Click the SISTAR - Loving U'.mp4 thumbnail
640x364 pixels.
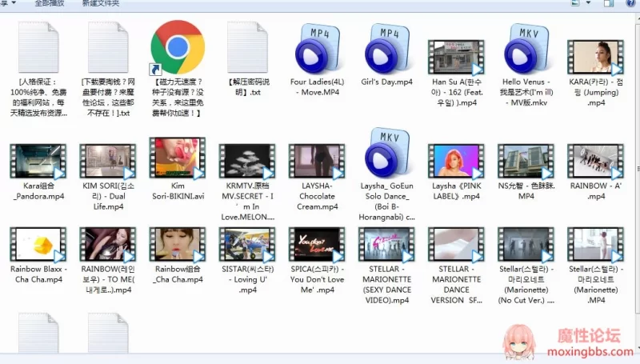point(247,245)
